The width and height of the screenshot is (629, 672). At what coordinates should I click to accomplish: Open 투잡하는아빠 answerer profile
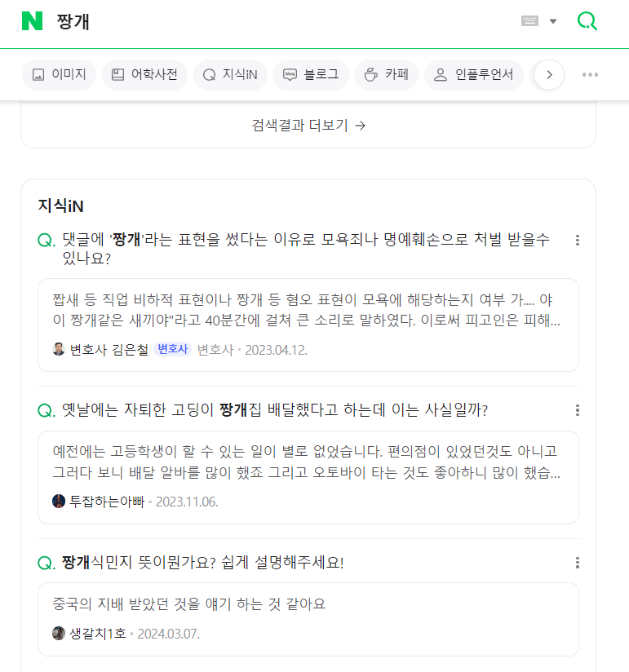click(106, 501)
